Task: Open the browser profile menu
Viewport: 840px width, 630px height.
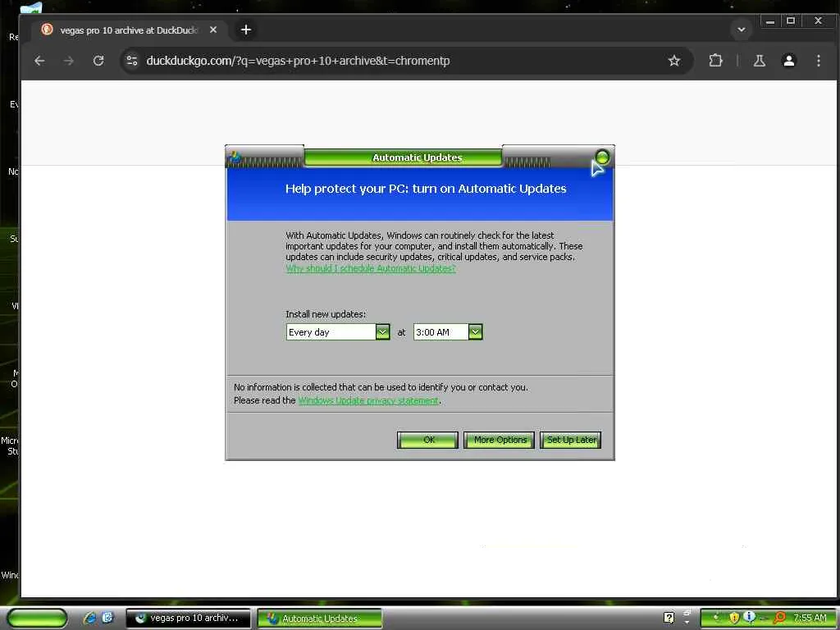Action: tap(788, 61)
